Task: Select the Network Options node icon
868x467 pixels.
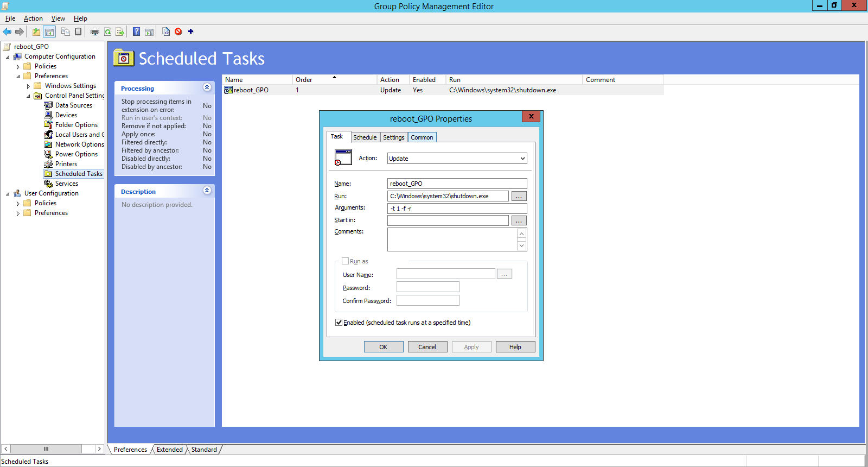Action: point(48,144)
